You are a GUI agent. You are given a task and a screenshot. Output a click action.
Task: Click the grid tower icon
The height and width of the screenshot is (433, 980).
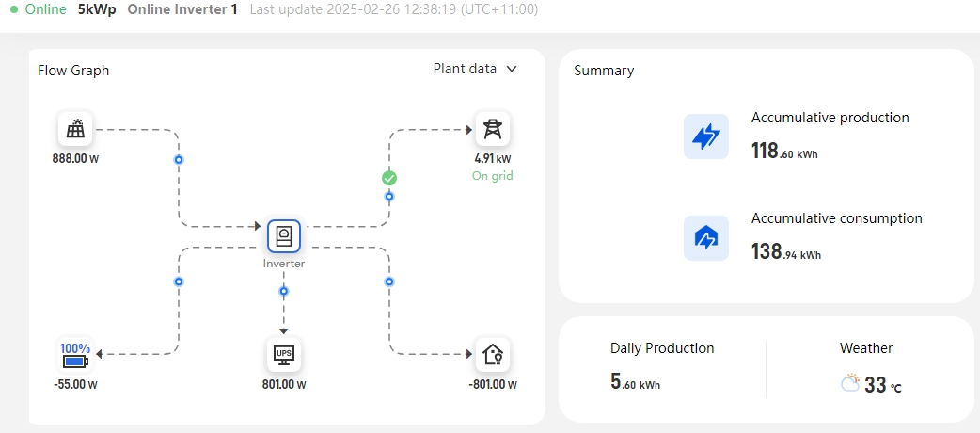493,129
